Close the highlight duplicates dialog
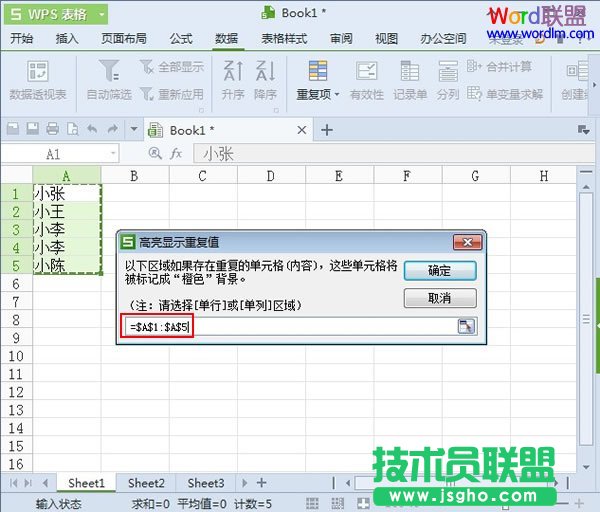 tap(467, 242)
